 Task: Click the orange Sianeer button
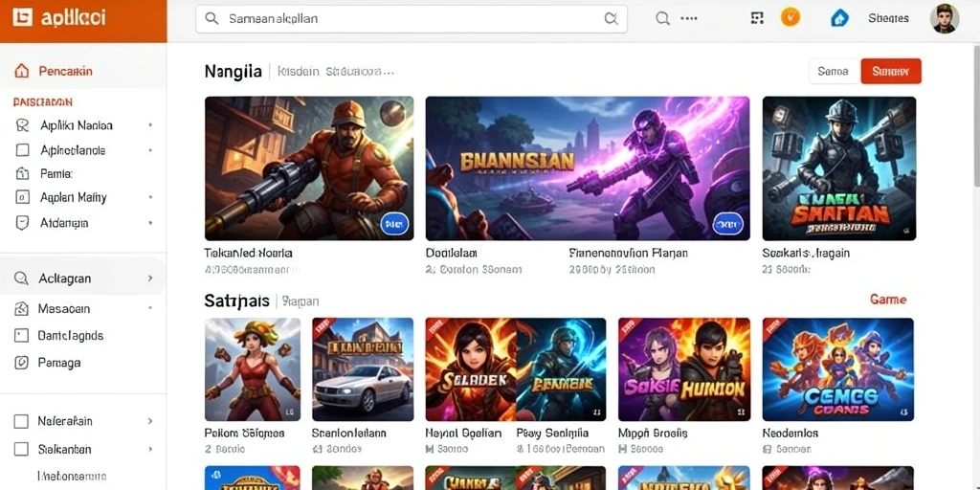891,71
